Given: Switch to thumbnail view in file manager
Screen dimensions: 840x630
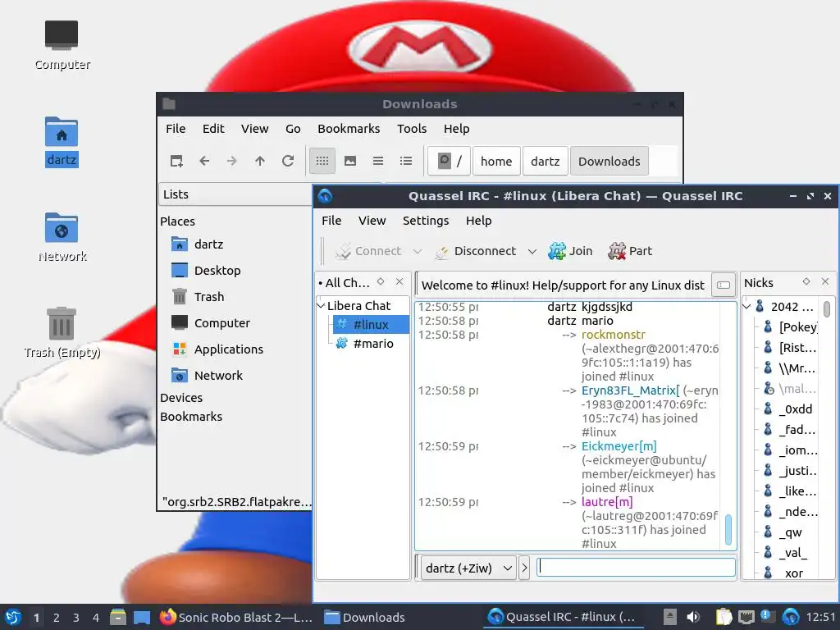Looking at the screenshot, I should click(349, 161).
